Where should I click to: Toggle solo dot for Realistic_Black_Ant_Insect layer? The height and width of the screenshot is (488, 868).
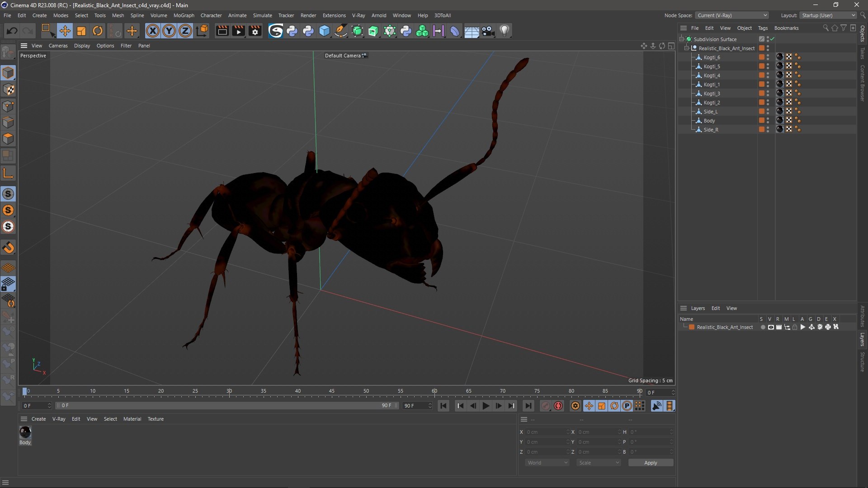point(763,327)
